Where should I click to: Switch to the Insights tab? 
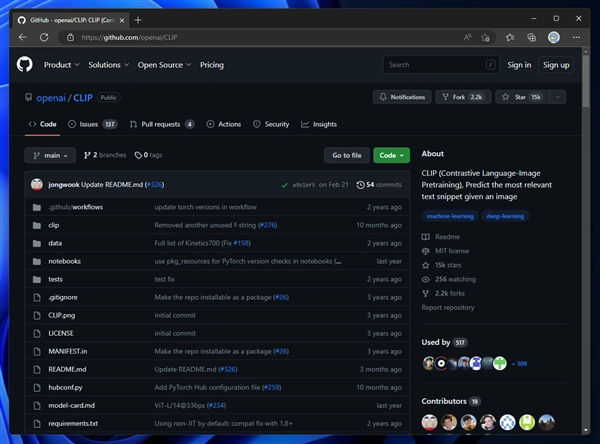[319, 124]
